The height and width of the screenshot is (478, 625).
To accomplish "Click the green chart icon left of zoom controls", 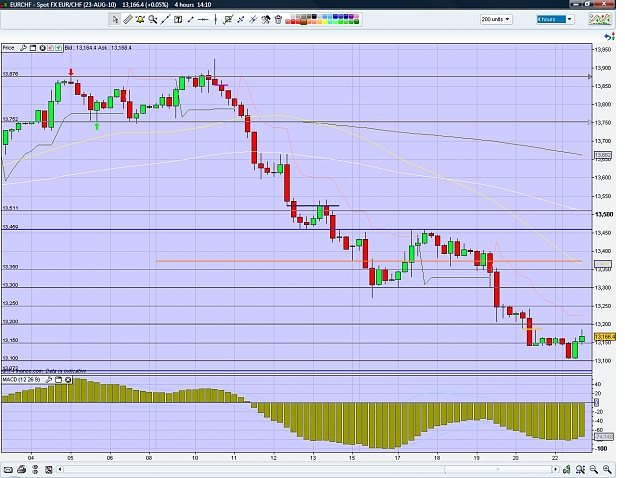I will point(567,469).
